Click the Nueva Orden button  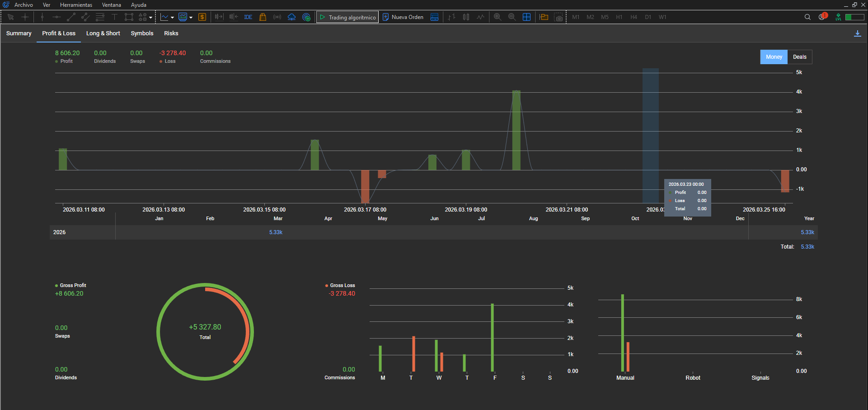pyautogui.click(x=403, y=17)
